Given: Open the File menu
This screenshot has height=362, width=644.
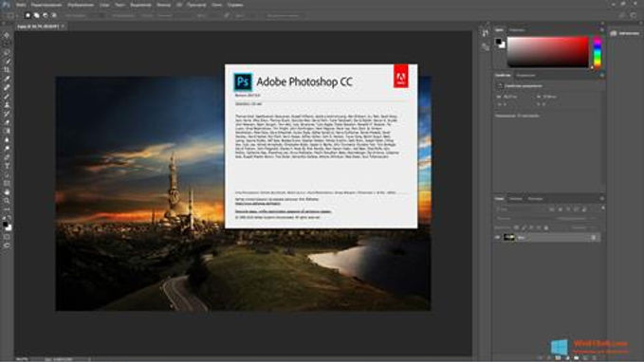Looking at the screenshot, I should click(21, 5).
